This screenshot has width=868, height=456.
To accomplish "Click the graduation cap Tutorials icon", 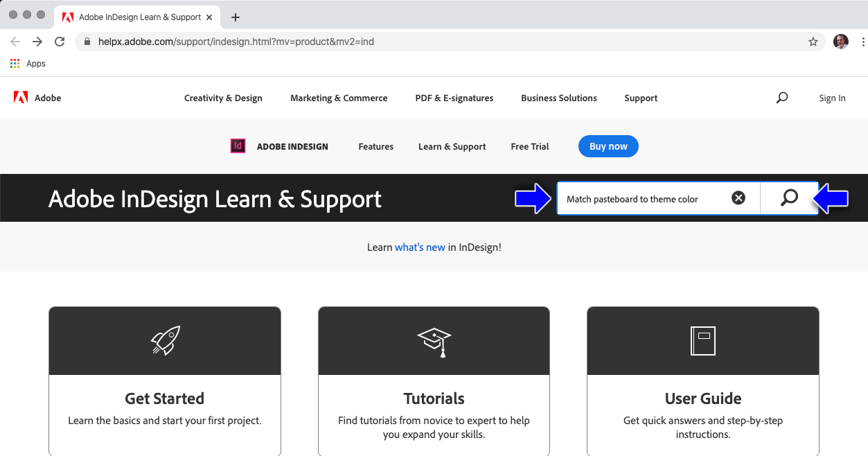I will coord(434,342).
